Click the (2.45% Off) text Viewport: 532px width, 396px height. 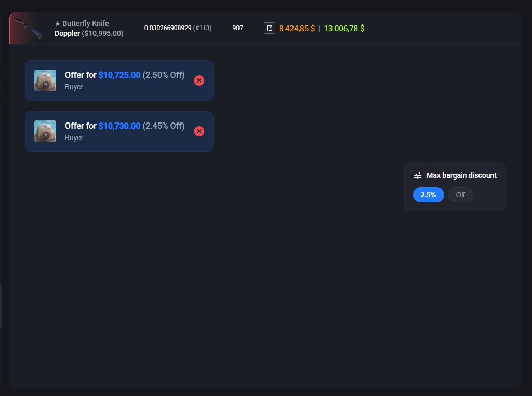click(164, 126)
